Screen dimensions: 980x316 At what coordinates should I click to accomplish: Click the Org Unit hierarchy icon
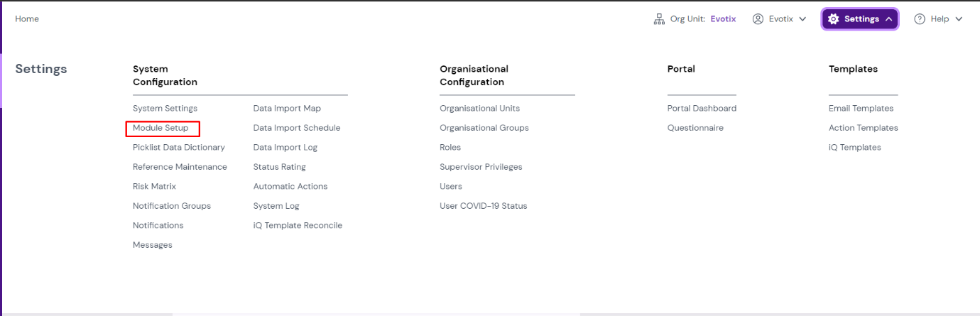[659, 19]
